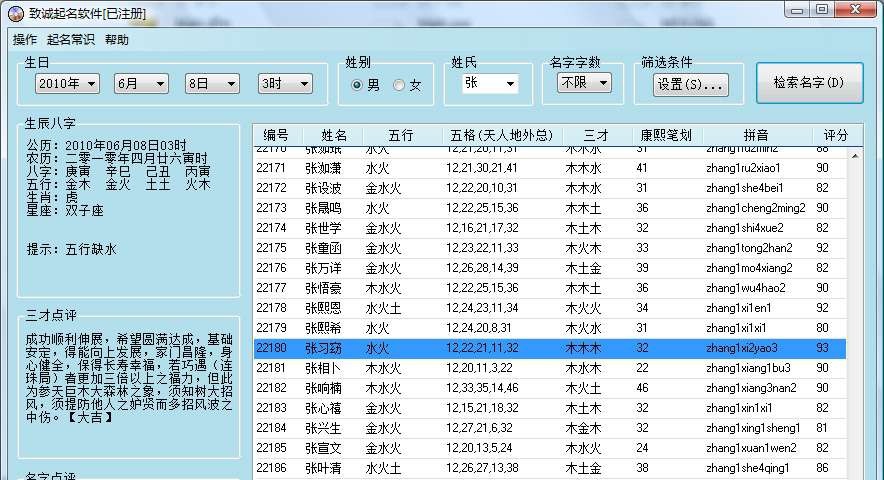Click the 星座：双子座 line
884x480 pixels.
[x=65, y=210]
